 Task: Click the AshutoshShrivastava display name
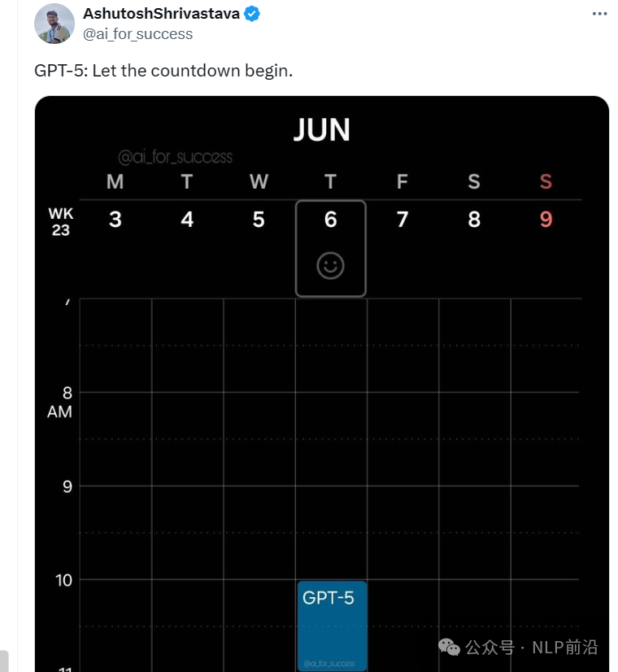[161, 14]
